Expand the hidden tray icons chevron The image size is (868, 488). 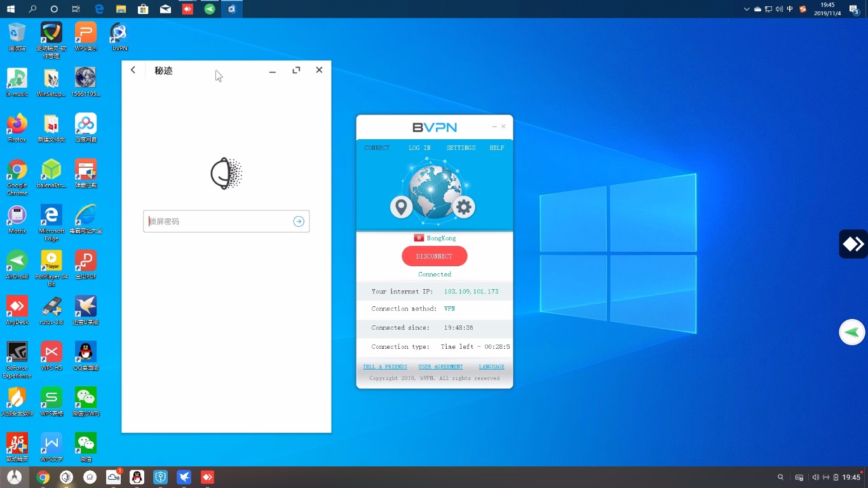click(747, 9)
